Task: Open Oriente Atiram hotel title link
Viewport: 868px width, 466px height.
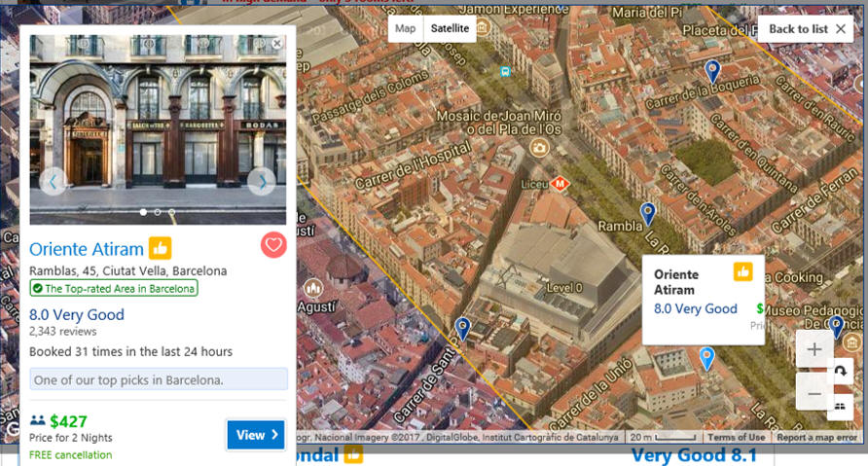Action: click(x=87, y=249)
